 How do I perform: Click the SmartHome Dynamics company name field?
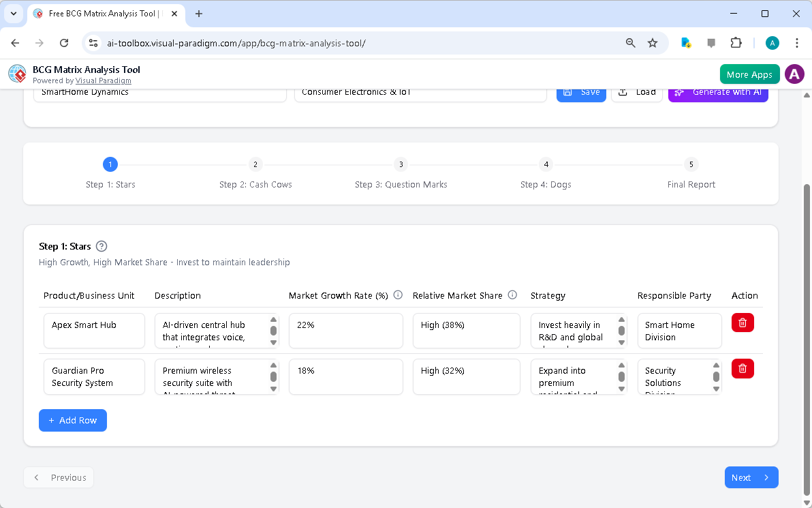click(x=159, y=91)
